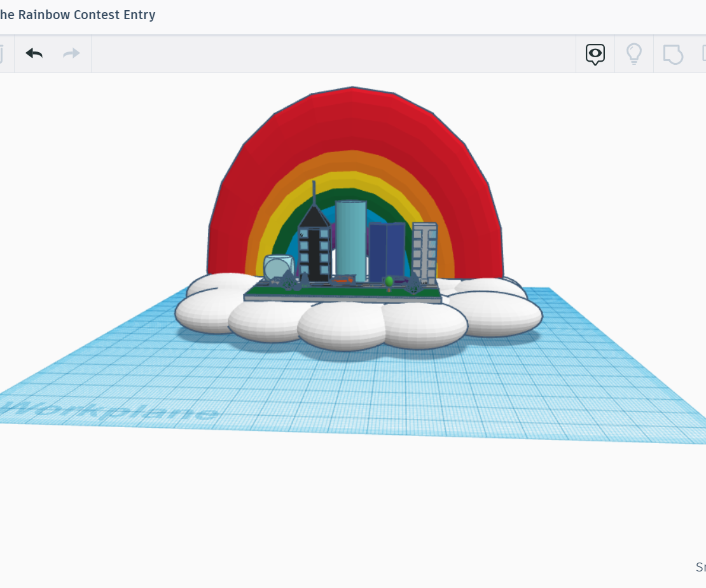Redo the last action

[71, 53]
